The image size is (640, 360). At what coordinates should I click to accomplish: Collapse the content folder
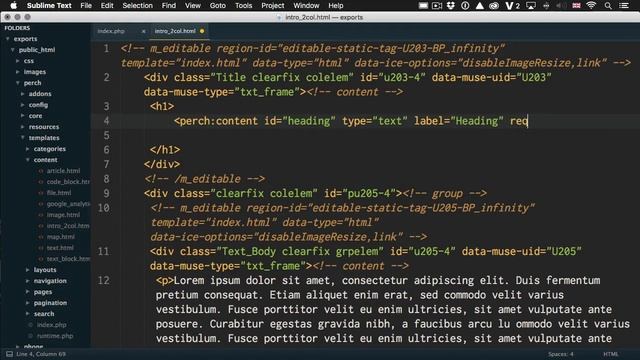[x=27, y=160]
